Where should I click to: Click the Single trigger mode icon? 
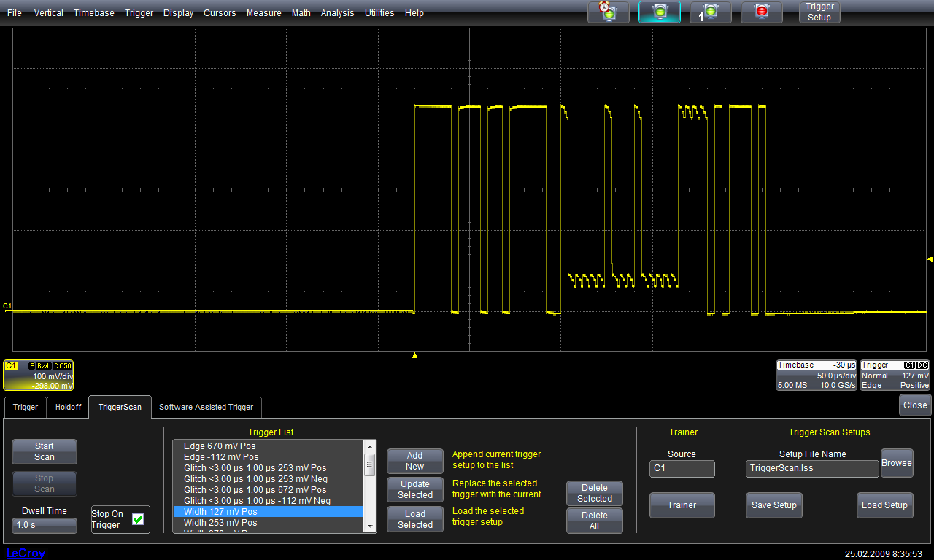[x=710, y=12]
